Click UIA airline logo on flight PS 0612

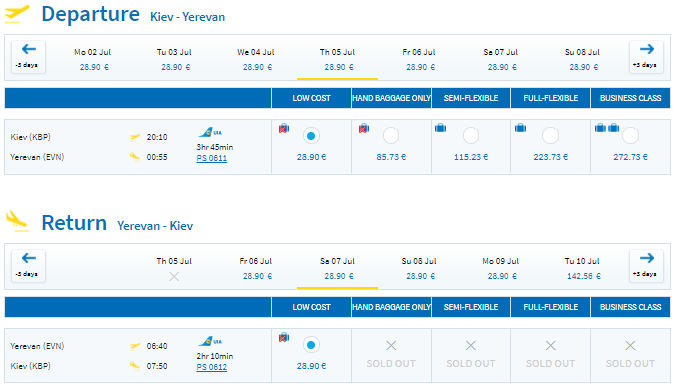click(210, 341)
